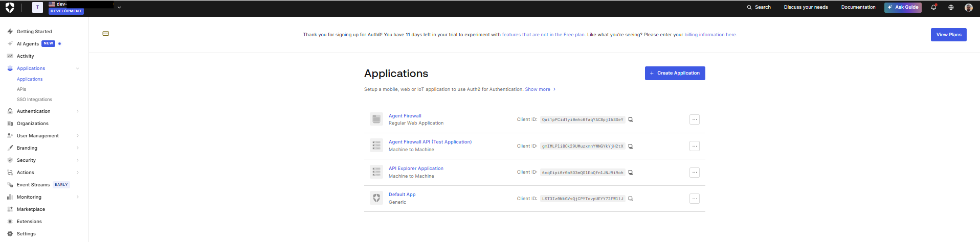
Task: Open the user profile avatar
Action: [x=968, y=7]
